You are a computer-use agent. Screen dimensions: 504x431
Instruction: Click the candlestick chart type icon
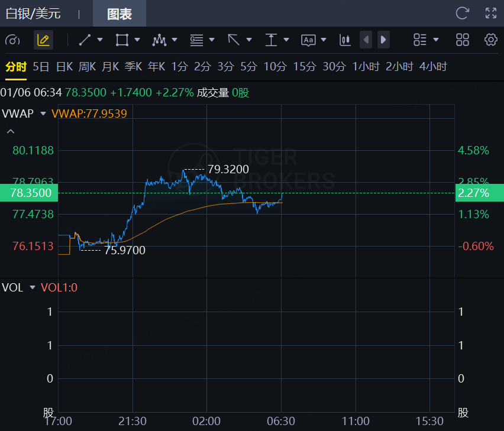point(345,40)
